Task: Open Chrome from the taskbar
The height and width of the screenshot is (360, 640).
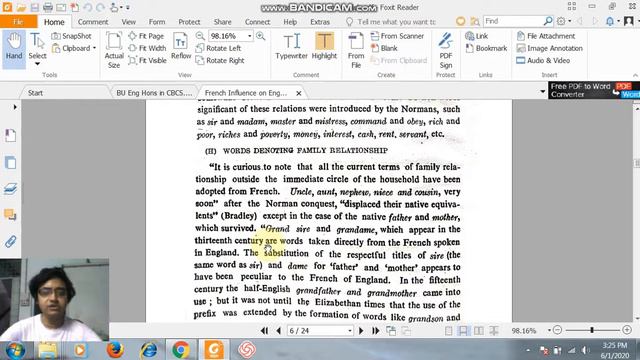Action: (180, 350)
